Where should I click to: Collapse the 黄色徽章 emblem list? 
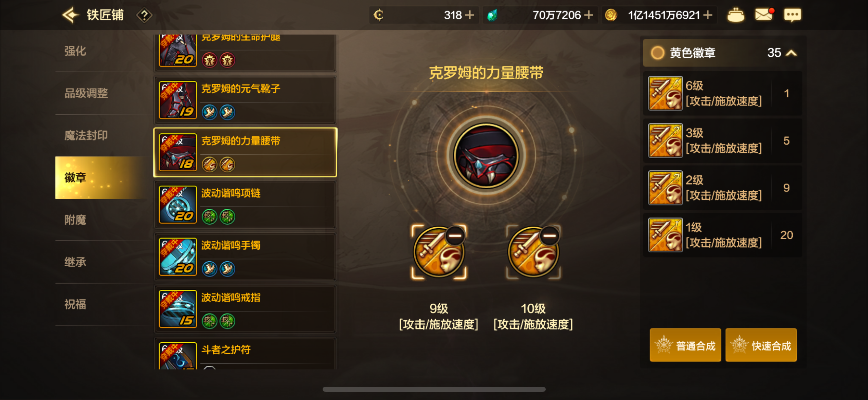tap(791, 53)
